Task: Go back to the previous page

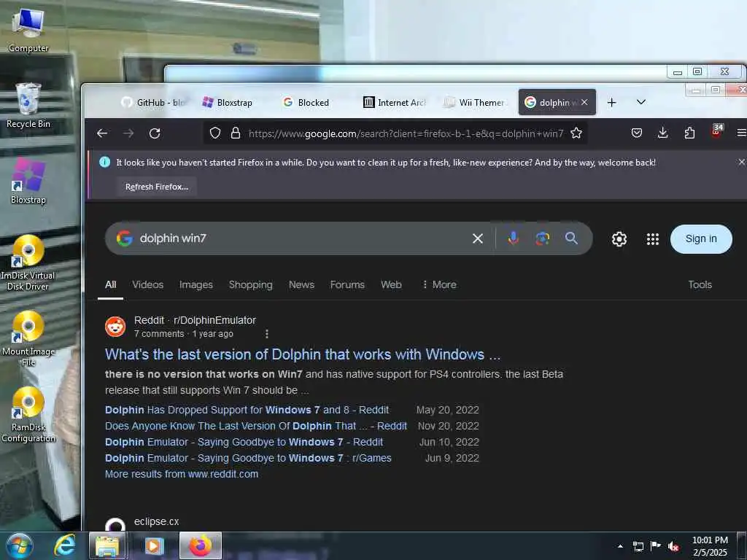Action: point(102,133)
